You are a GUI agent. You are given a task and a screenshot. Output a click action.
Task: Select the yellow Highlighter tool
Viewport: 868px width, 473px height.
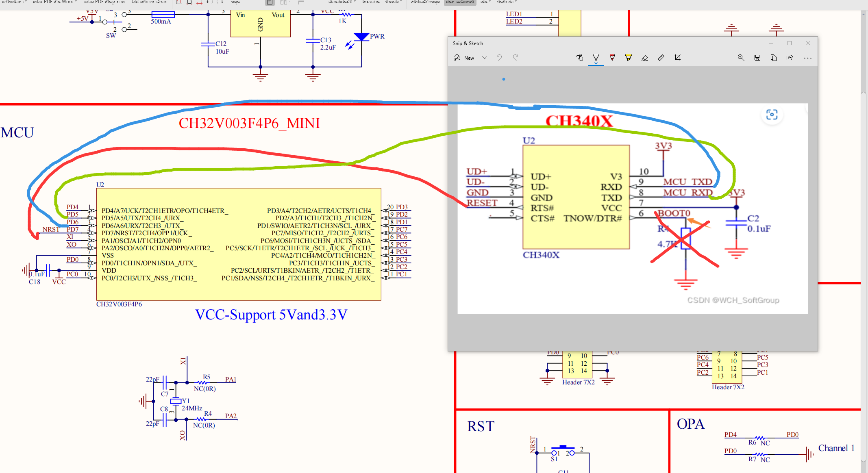coord(629,58)
